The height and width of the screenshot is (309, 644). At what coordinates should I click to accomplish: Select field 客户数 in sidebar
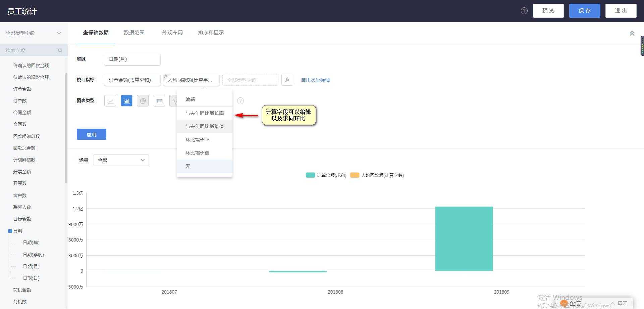(20, 195)
